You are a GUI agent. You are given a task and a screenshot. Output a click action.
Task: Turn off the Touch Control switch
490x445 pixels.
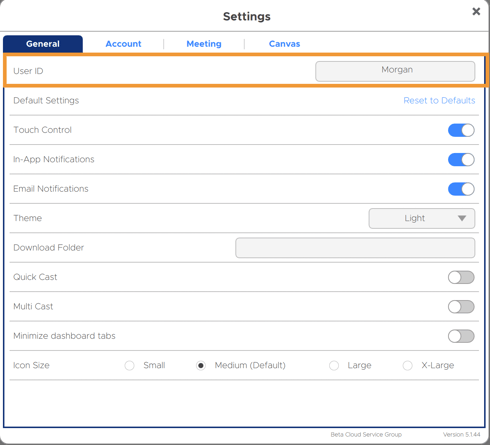point(461,130)
